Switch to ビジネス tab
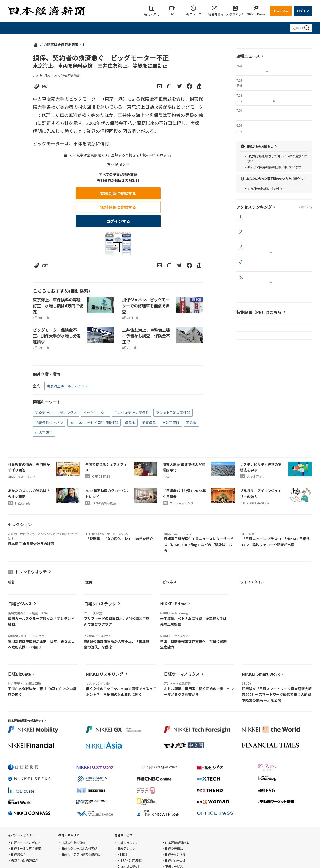320x868 pixels. 170,582
